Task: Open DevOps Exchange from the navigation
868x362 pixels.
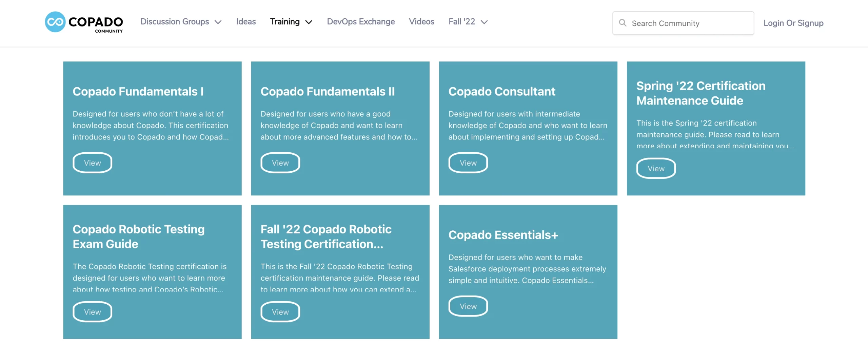Action: click(x=361, y=22)
